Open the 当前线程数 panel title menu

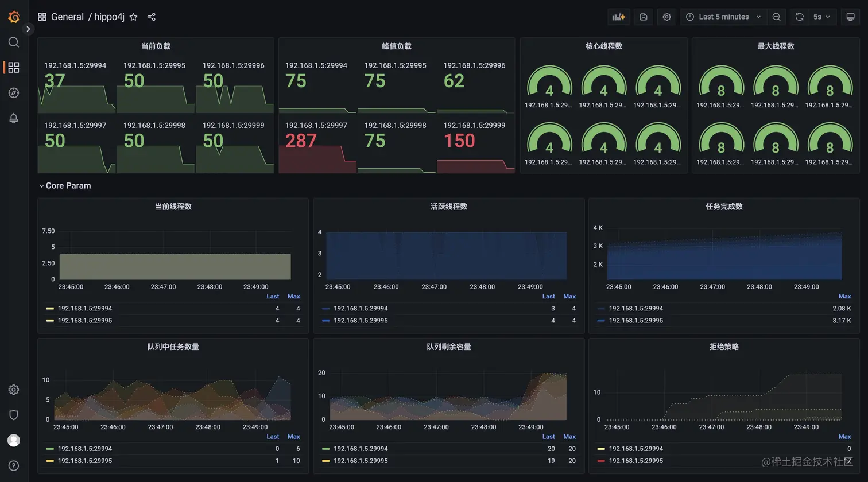point(173,206)
